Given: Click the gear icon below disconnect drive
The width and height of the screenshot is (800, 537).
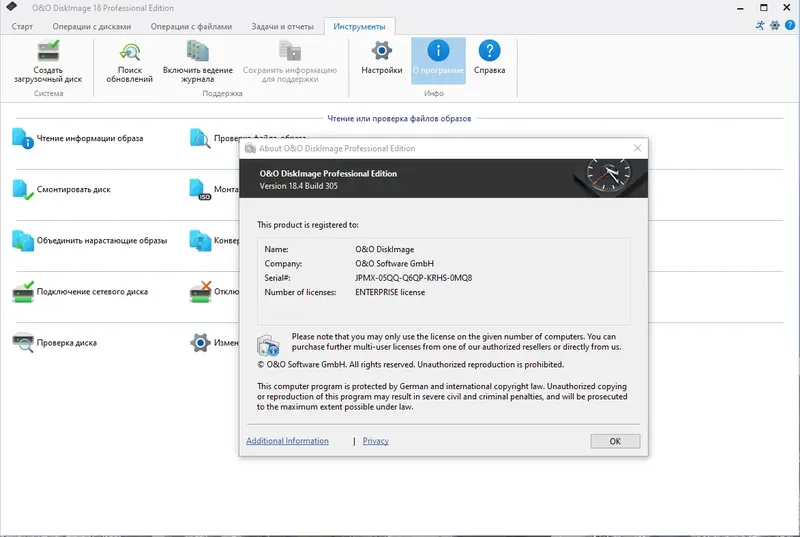Looking at the screenshot, I should (200, 343).
